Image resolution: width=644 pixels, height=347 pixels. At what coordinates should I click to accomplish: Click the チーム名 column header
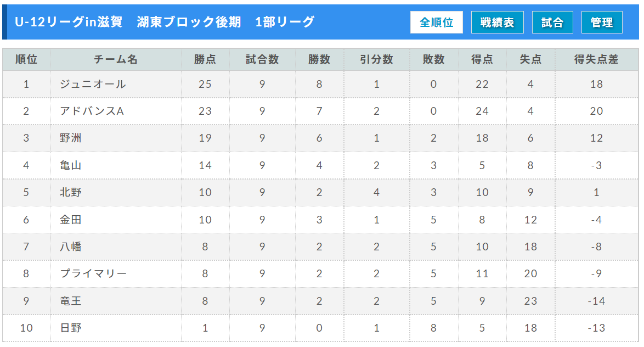coord(116,60)
